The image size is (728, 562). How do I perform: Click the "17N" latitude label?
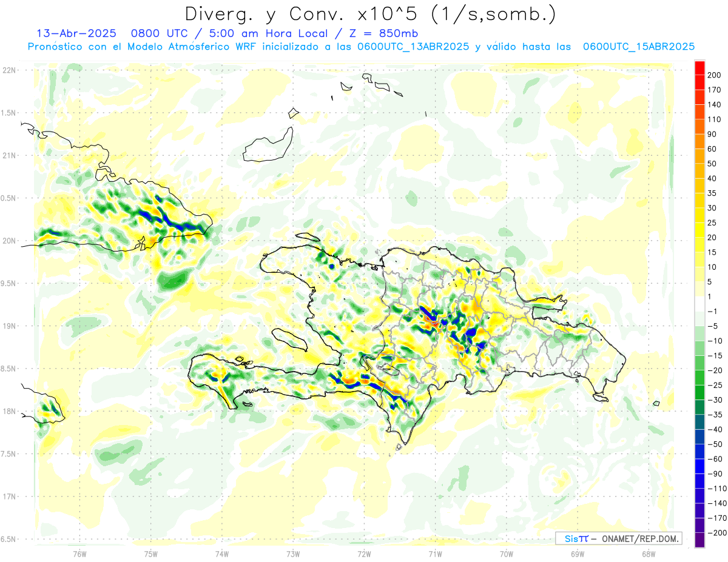click(x=9, y=497)
